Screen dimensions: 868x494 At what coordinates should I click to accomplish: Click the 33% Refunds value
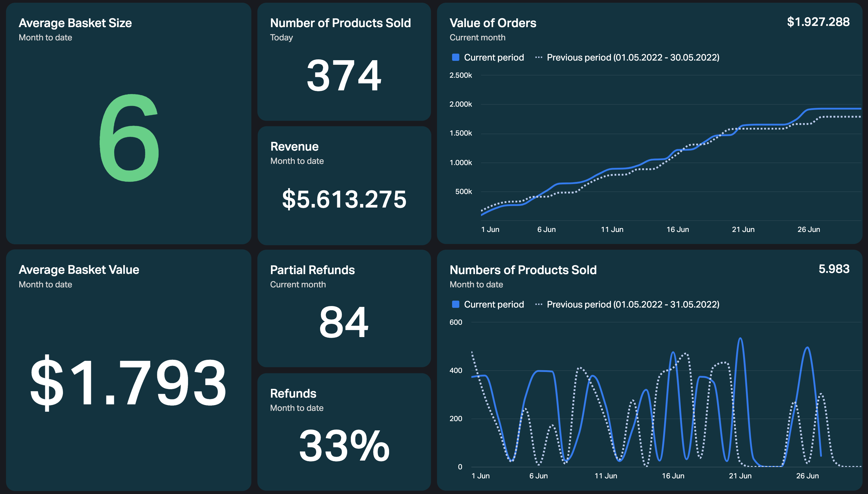(x=344, y=446)
